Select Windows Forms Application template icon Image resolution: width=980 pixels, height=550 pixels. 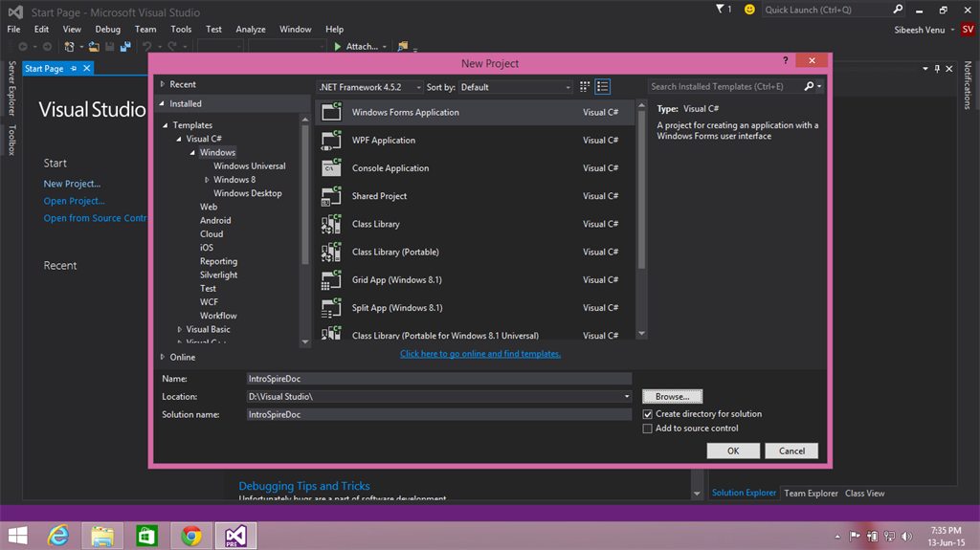pyautogui.click(x=331, y=111)
